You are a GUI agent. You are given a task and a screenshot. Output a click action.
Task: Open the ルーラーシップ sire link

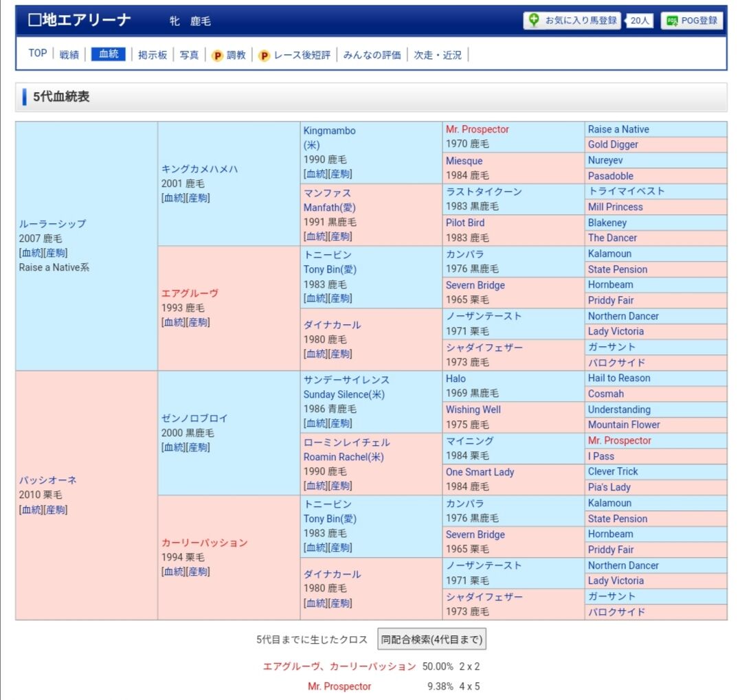point(52,223)
